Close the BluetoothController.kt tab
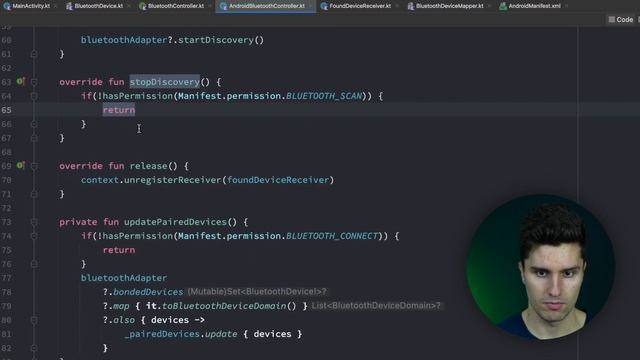640x360 pixels. tap(209, 6)
